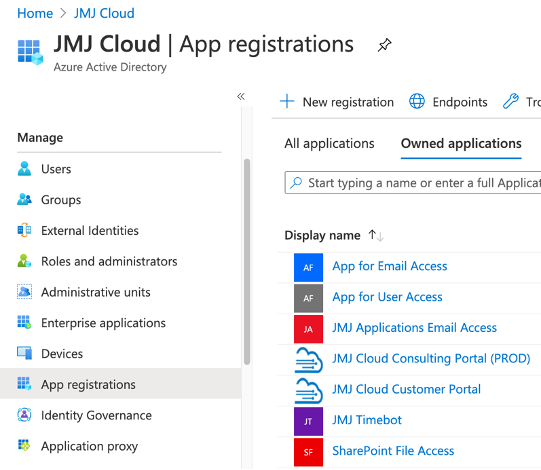Click the Display name column header

[322, 235]
